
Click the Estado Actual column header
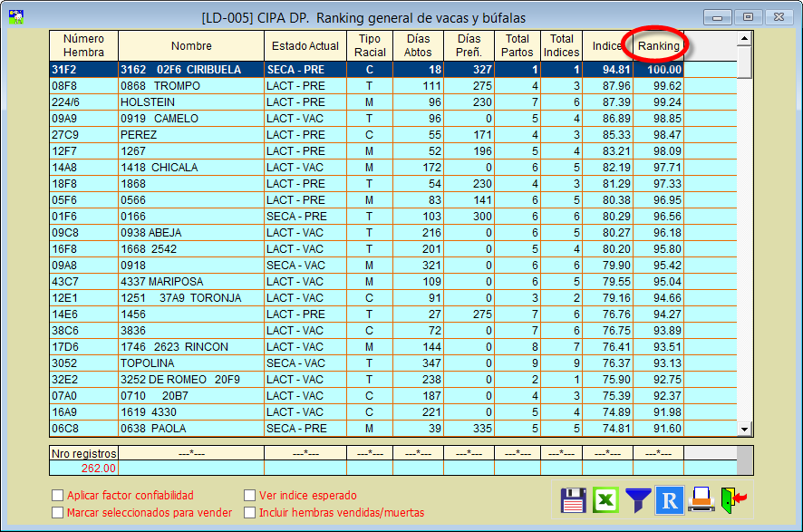pyautogui.click(x=305, y=45)
